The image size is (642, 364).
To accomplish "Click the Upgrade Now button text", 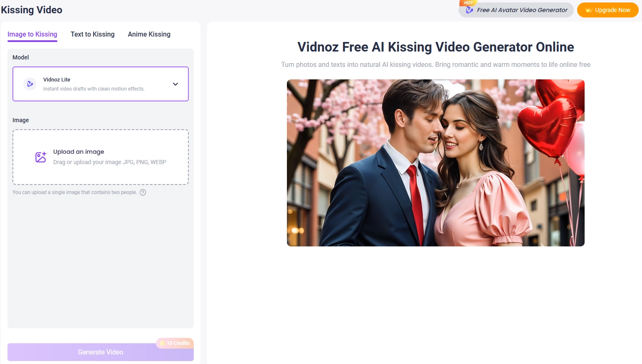I will [x=612, y=10].
